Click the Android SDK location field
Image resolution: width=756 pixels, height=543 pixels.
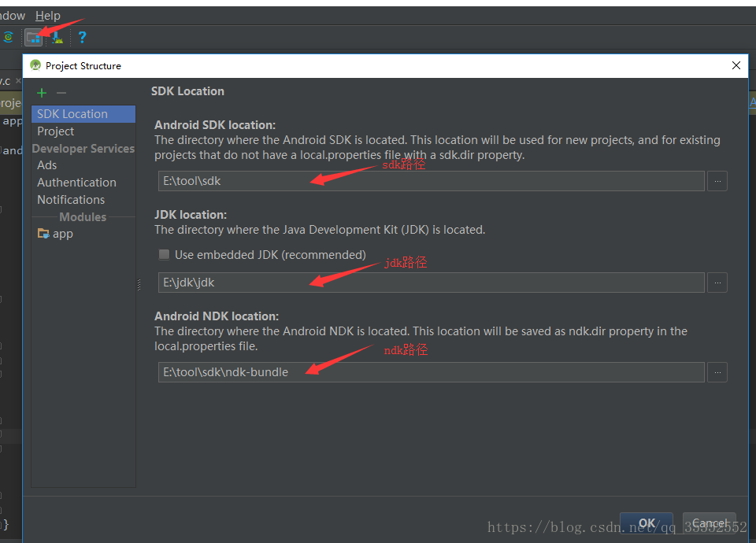(x=431, y=181)
